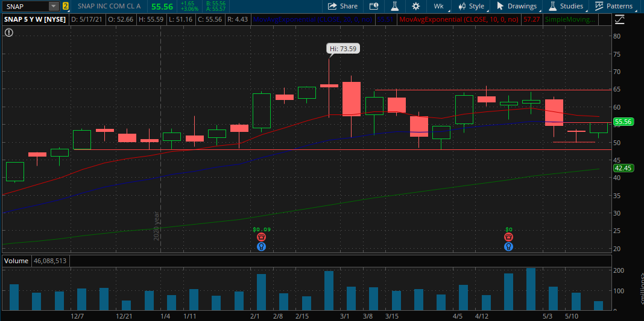Image resolution: width=644 pixels, height=321 pixels.
Task: Click the C: 55.56 close value
Action: pos(209,19)
